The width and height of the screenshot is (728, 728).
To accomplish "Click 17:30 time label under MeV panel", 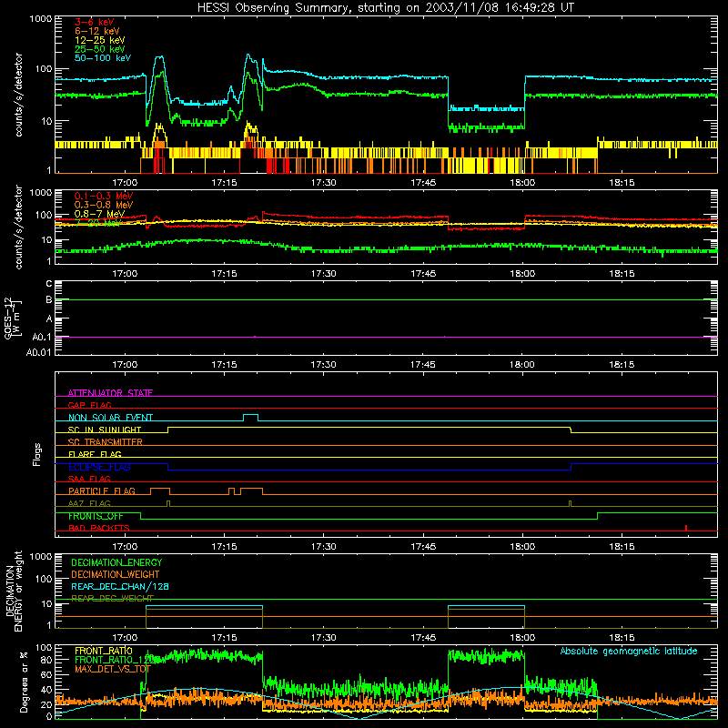I will (323, 274).
